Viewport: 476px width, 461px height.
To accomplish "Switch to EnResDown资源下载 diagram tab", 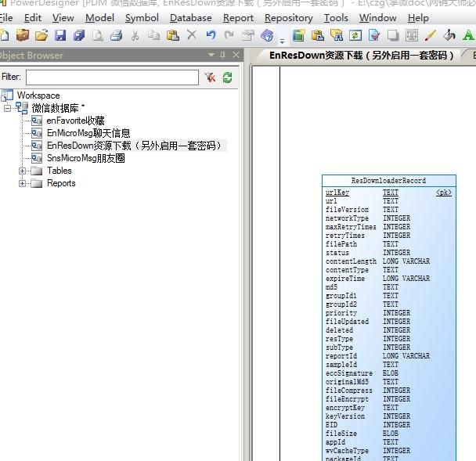I will [361, 56].
